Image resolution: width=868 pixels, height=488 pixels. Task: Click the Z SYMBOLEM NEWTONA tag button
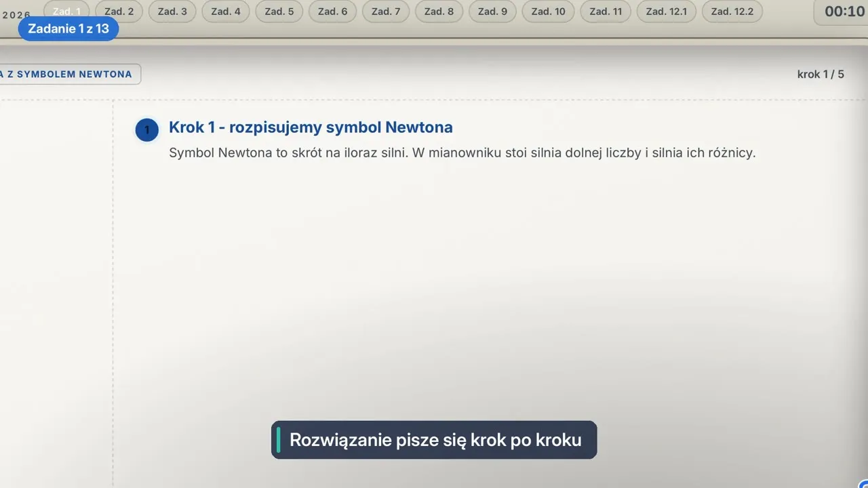coord(69,74)
